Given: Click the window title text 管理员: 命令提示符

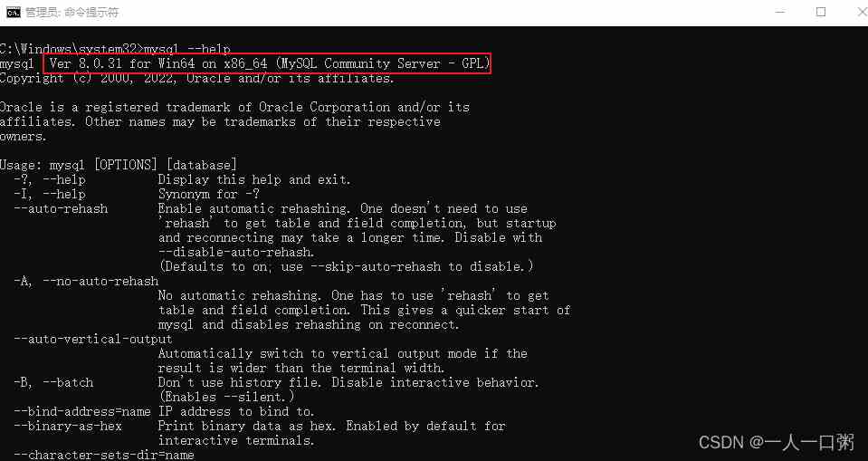Looking at the screenshot, I should click(72, 12).
